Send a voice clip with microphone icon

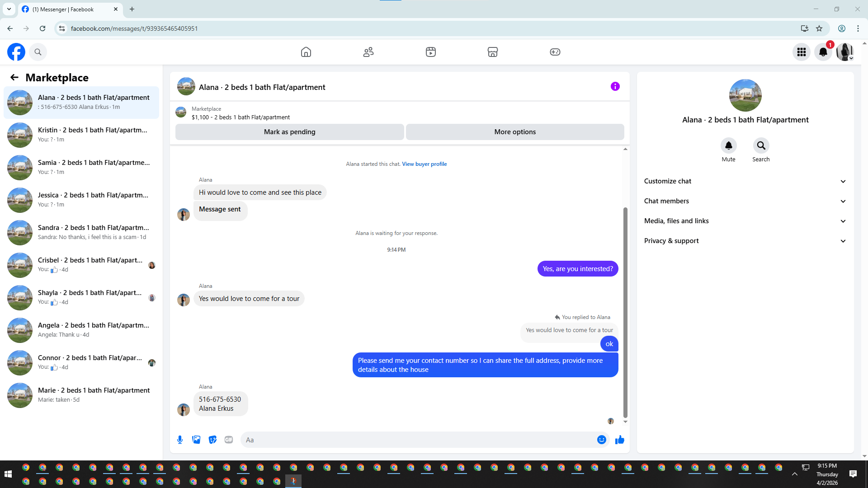pyautogui.click(x=180, y=440)
